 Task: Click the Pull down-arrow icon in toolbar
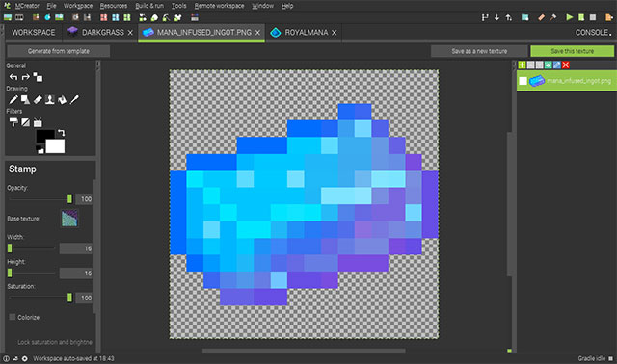point(497,17)
